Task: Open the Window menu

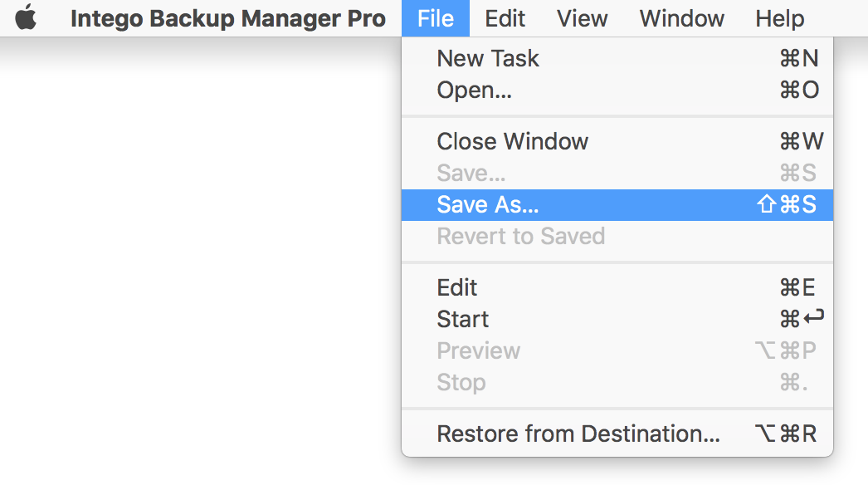Action: [x=681, y=18]
